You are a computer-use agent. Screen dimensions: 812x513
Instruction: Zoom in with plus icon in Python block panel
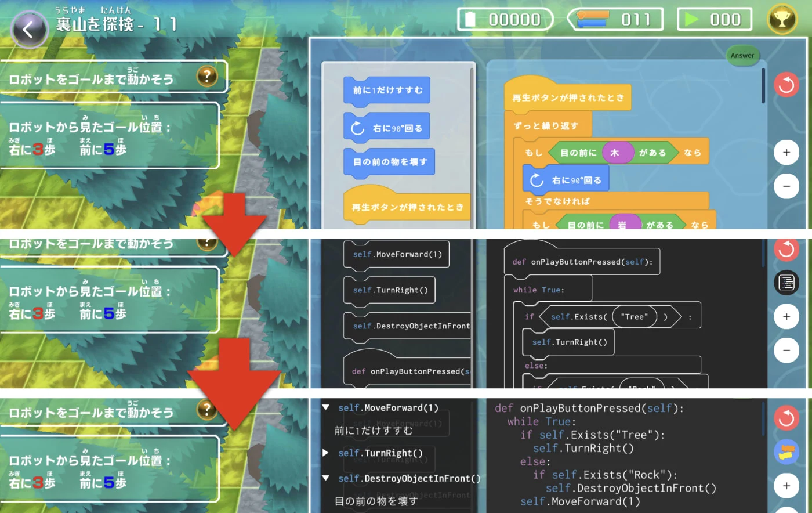point(786,317)
